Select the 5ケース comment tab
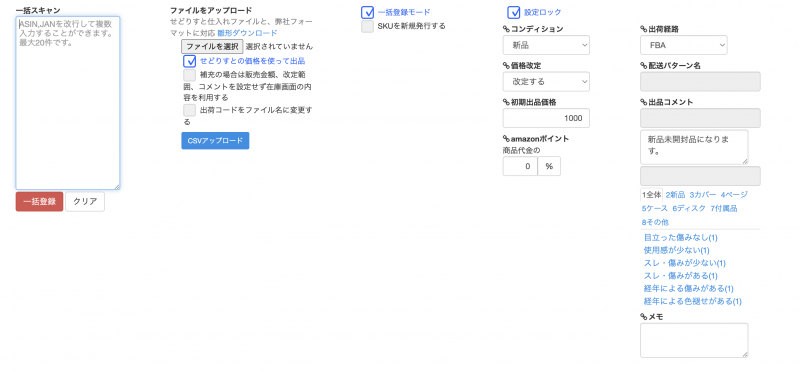The height and width of the screenshot is (373, 800). coord(655,208)
